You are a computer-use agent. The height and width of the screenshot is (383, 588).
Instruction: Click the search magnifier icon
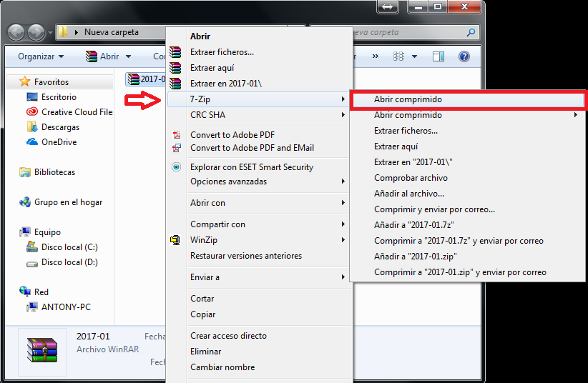(471, 32)
